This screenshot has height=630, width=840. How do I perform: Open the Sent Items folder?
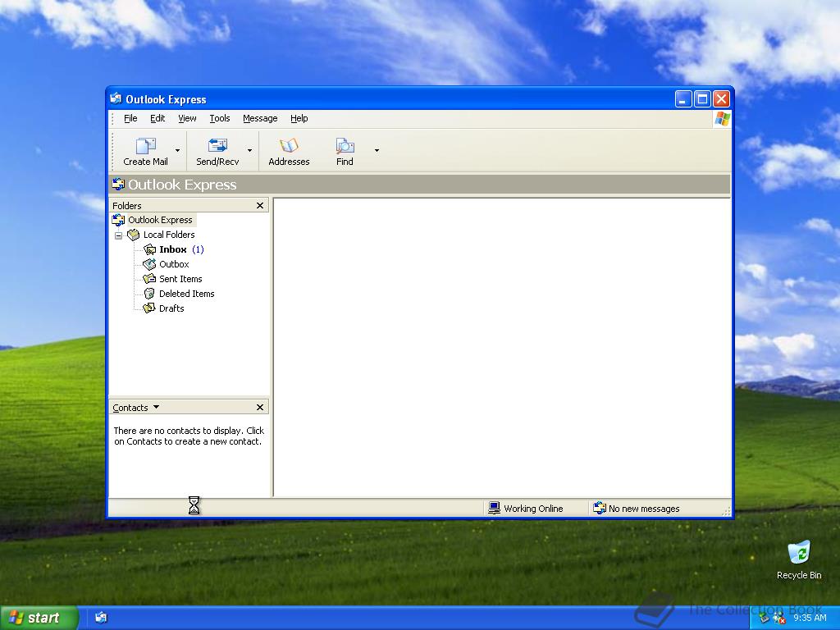(x=180, y=279)
